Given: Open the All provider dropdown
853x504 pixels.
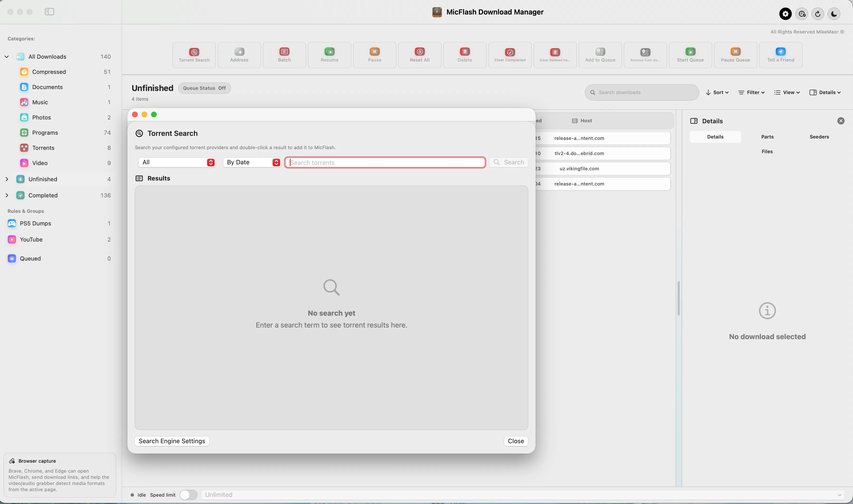Looking at the screenshot, I should tap(177, 162).
